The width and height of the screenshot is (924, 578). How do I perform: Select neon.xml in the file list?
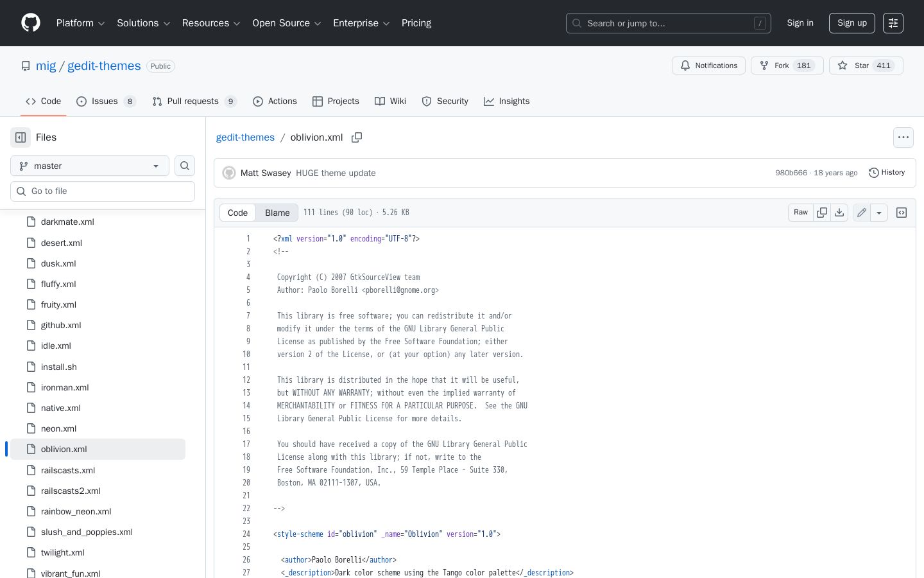[98, 428]
